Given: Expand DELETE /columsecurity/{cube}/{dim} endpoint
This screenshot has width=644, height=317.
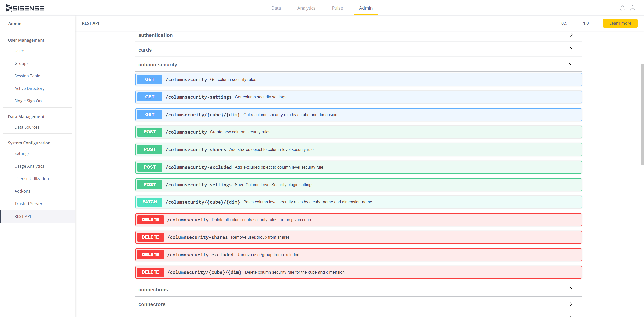Looking at the screenshot, I should pos(358,272).
